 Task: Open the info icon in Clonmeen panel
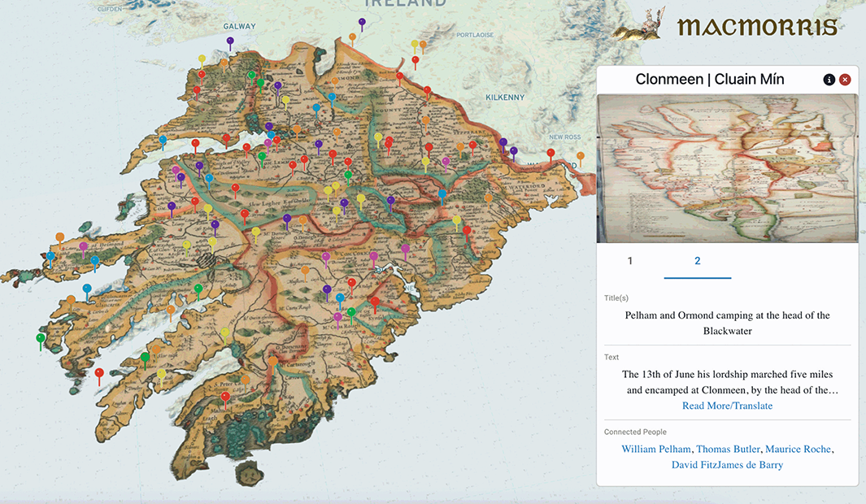click(x=829, y=80)
